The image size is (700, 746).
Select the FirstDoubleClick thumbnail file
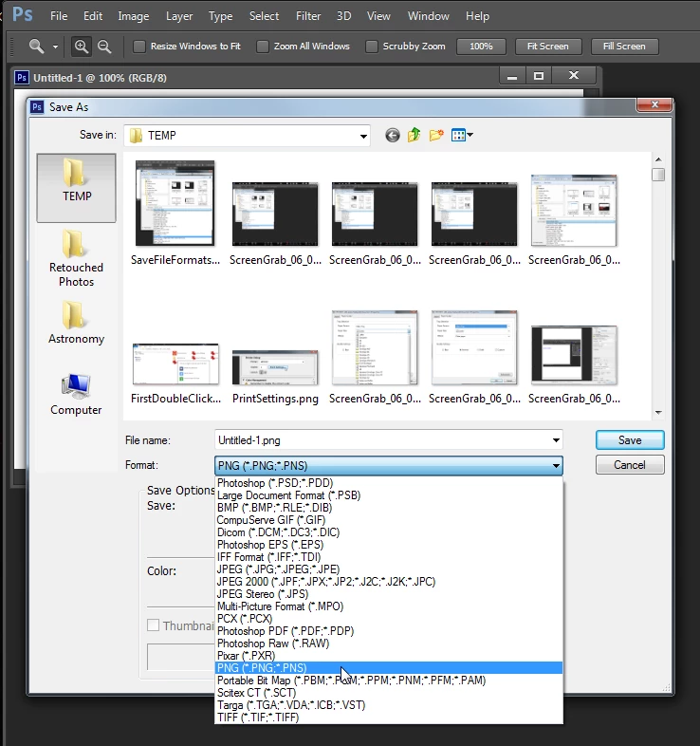coord(175,373)
